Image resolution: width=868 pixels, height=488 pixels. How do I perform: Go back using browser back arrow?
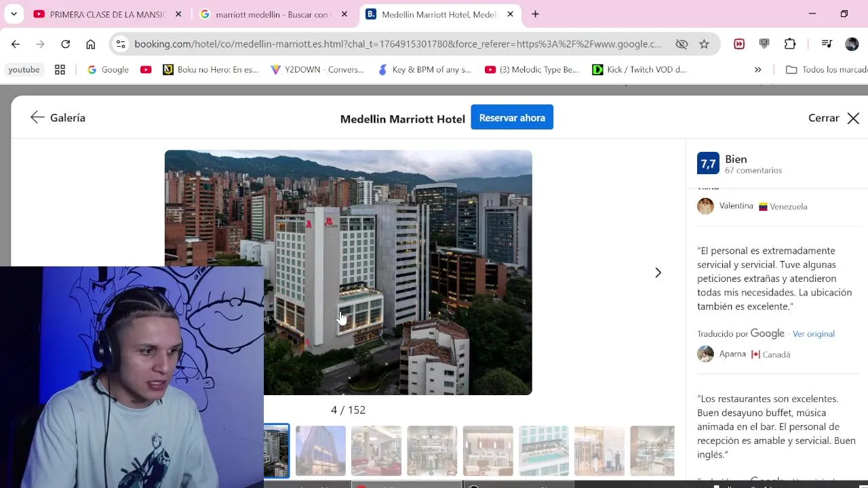(x=16, y=44)
